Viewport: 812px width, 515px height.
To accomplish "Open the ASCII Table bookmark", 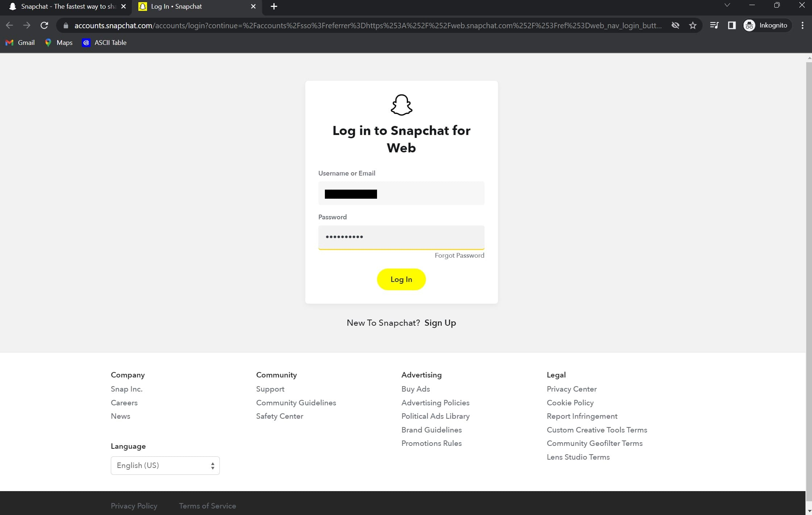I will coord(104,43).
